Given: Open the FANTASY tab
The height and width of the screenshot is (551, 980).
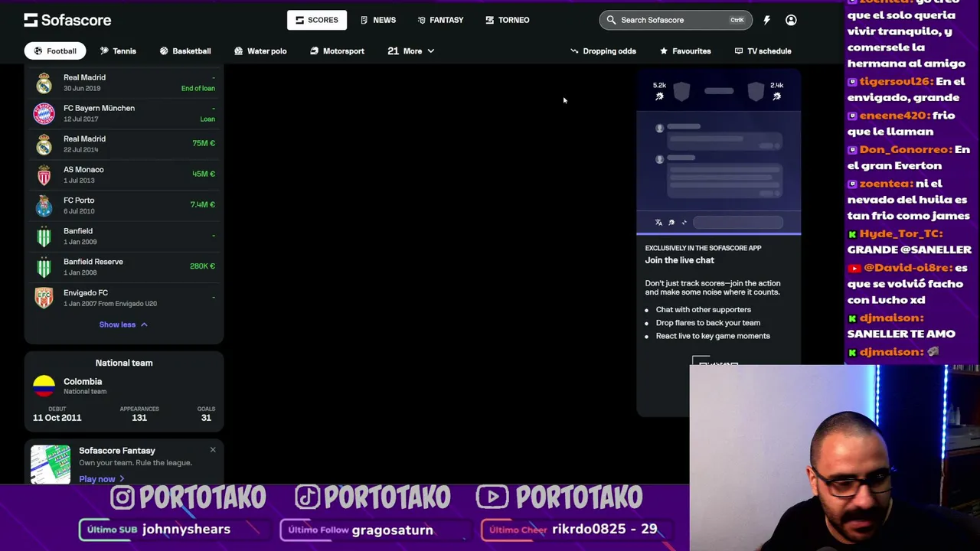Looking at the screenshot, I should (x=440, y=20).
